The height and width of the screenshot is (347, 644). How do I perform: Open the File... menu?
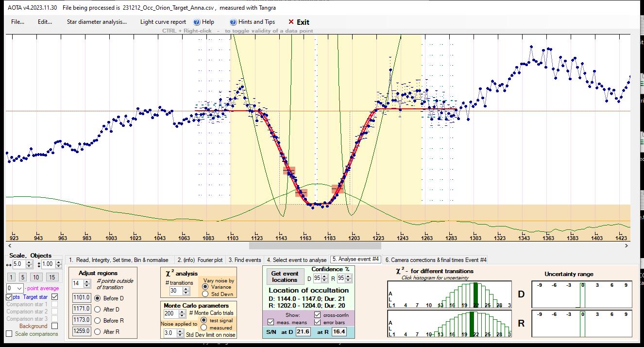(x=17, y=22)
